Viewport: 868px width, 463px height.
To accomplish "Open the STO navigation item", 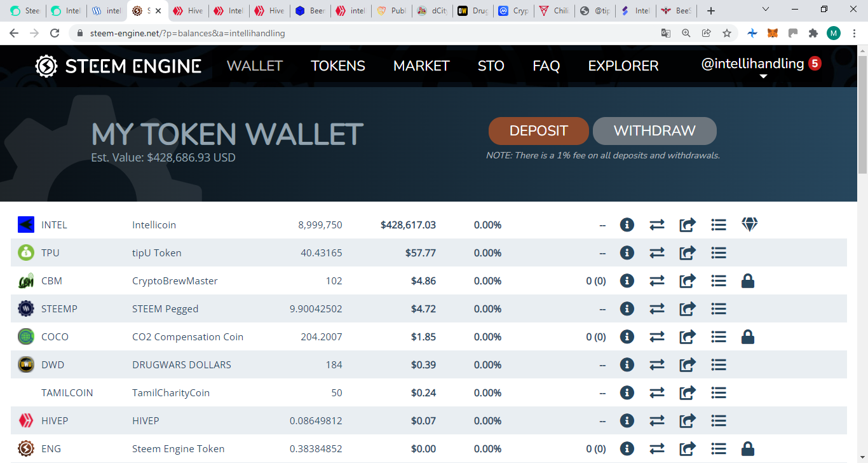I will point(491,66).
